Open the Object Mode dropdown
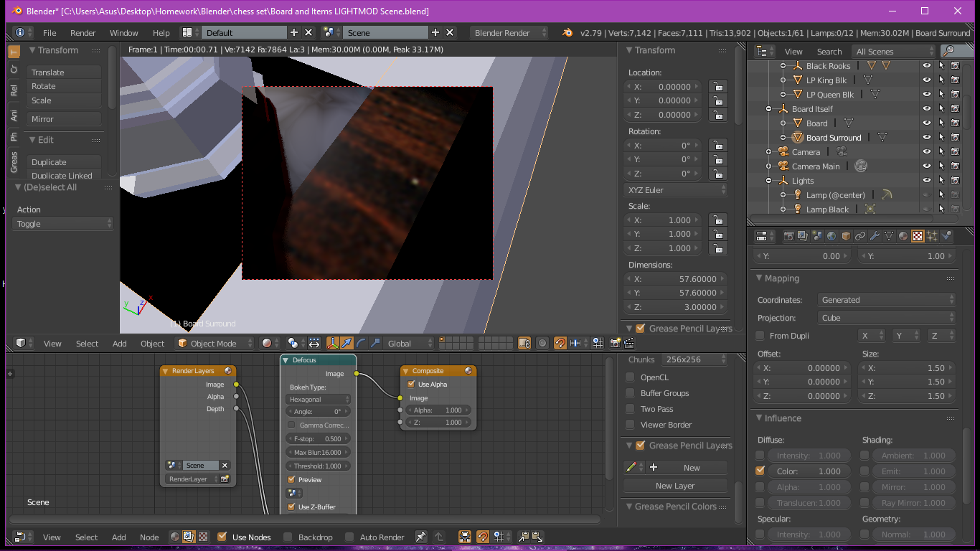Viewport: 980px width, 551px height. pos(215,344)
